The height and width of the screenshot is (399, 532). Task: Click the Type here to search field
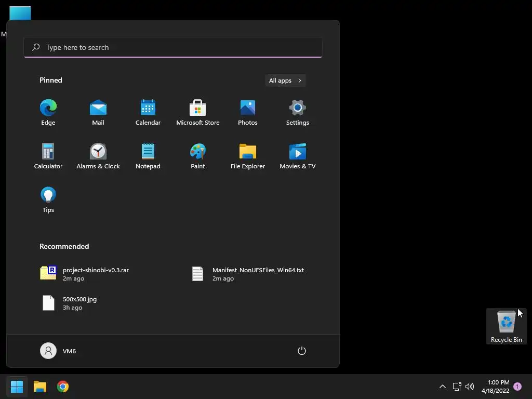(173, 47)
